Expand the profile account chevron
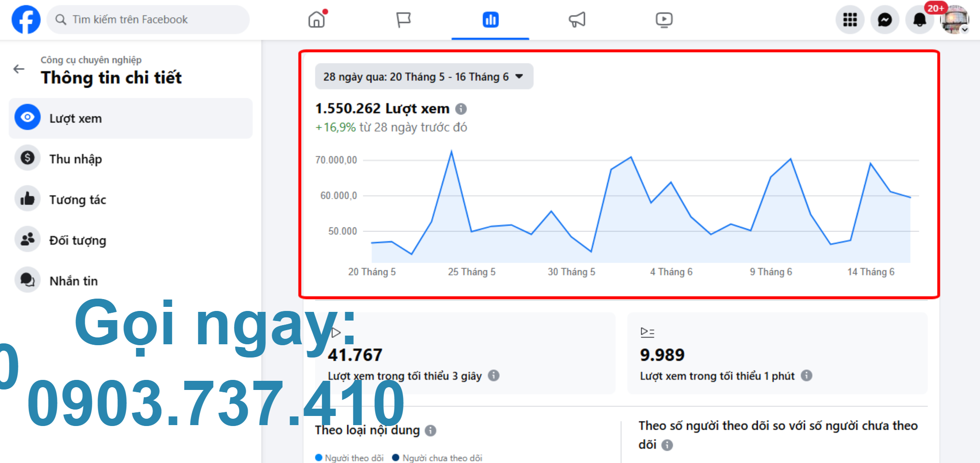 [x=965, y=30]
